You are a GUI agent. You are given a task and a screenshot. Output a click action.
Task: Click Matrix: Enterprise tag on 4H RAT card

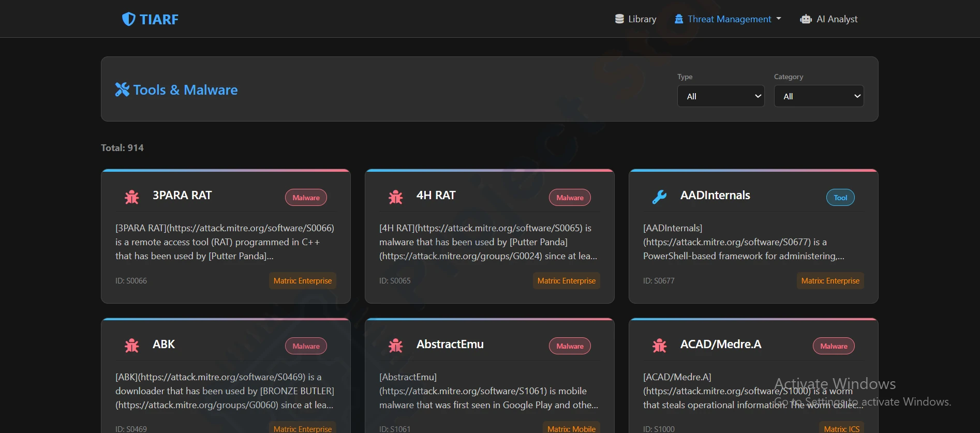pyautogui.click(x=566, y=281)
